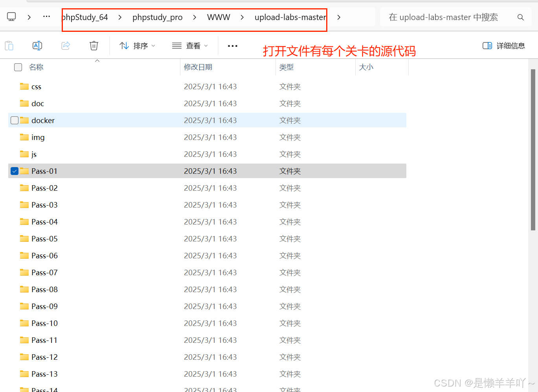Click the 类型 column header

[286, 67]
